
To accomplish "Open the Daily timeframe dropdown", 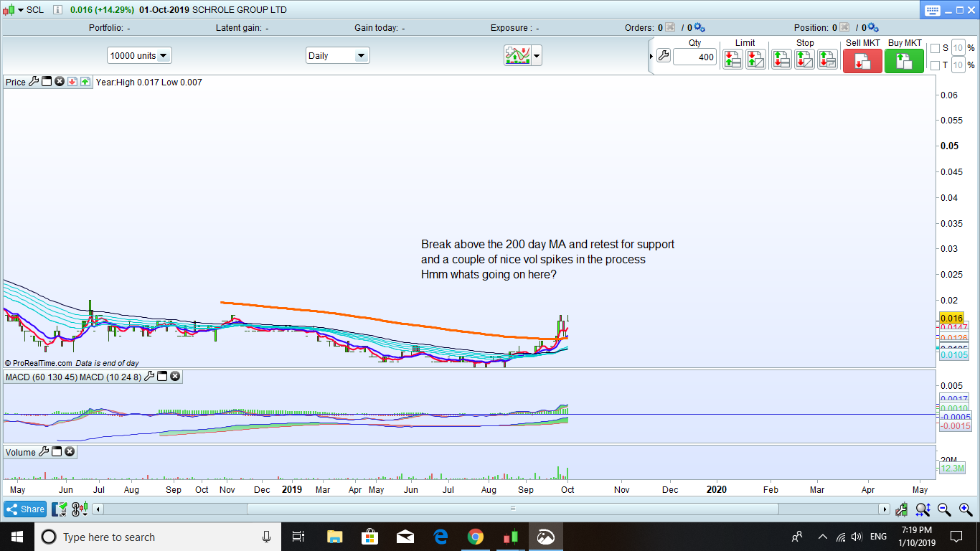I will point(337,55).
